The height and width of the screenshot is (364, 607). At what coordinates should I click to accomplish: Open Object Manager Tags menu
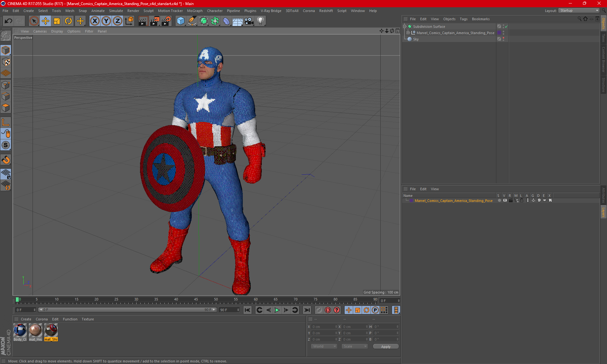point(463,19)
